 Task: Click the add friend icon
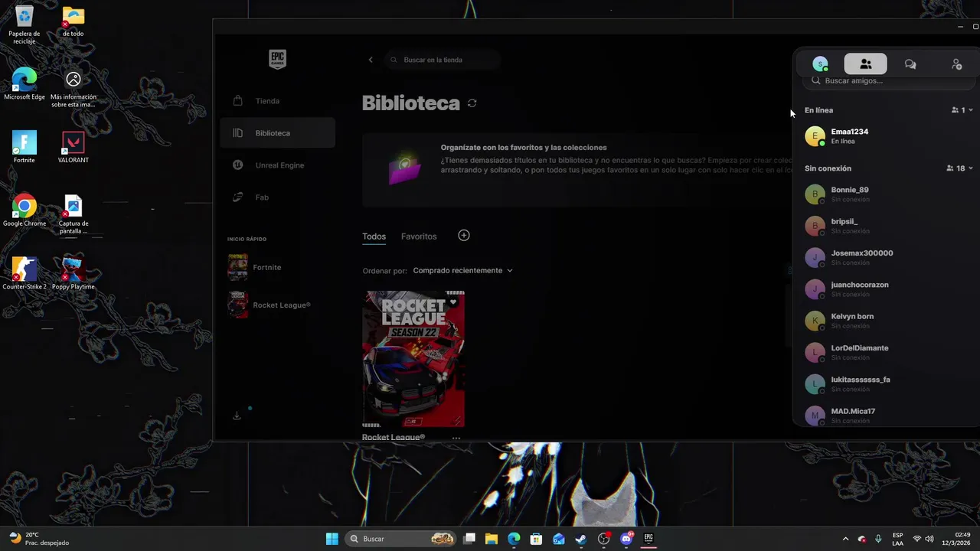[956, 64]
